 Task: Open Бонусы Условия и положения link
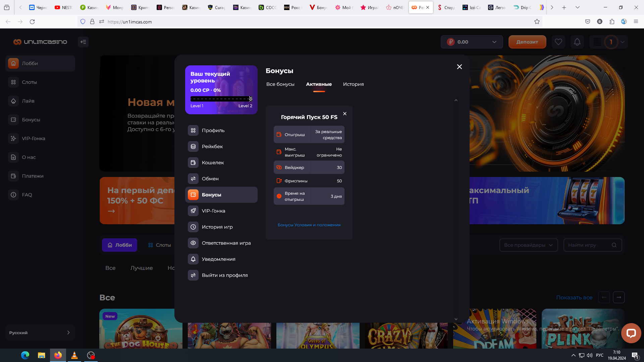[x=309, y=225]
